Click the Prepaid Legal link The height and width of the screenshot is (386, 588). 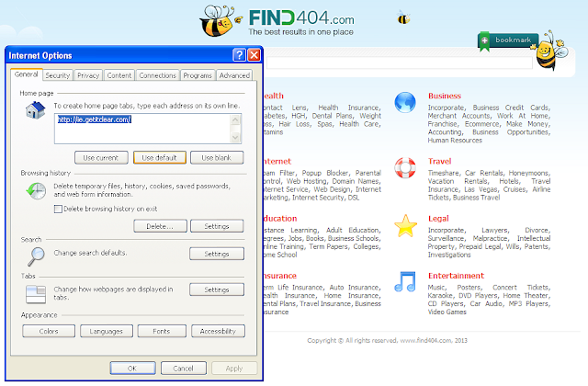481,247
